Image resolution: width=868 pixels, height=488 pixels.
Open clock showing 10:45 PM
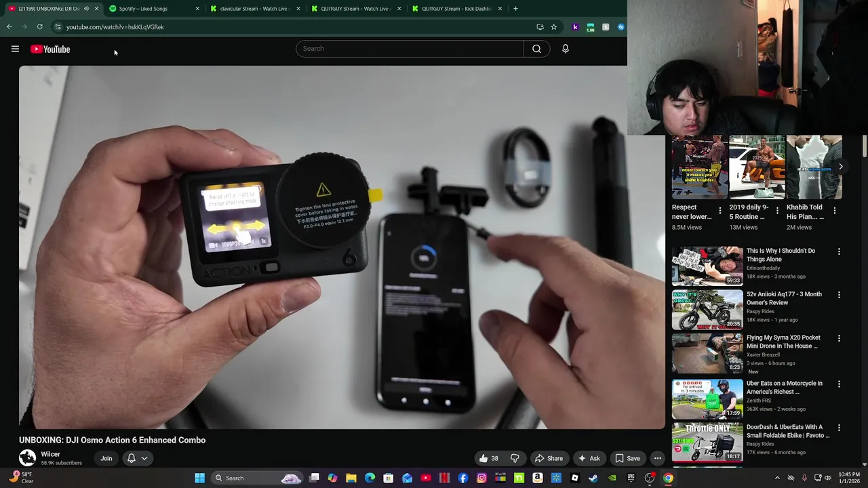tap(849, 478)
